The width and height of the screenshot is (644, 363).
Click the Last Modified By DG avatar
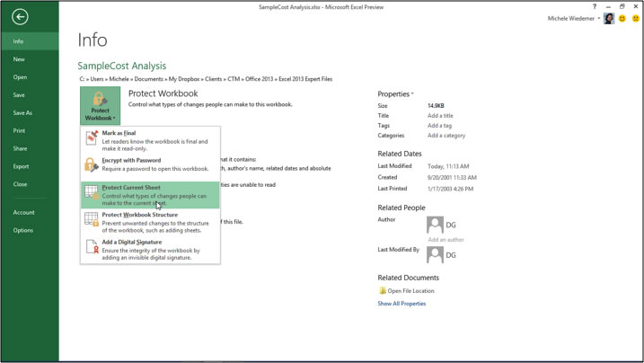click(x=436, y=255)
